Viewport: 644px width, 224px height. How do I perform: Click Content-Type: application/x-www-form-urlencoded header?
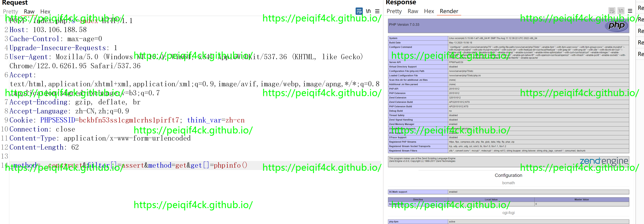100,138
